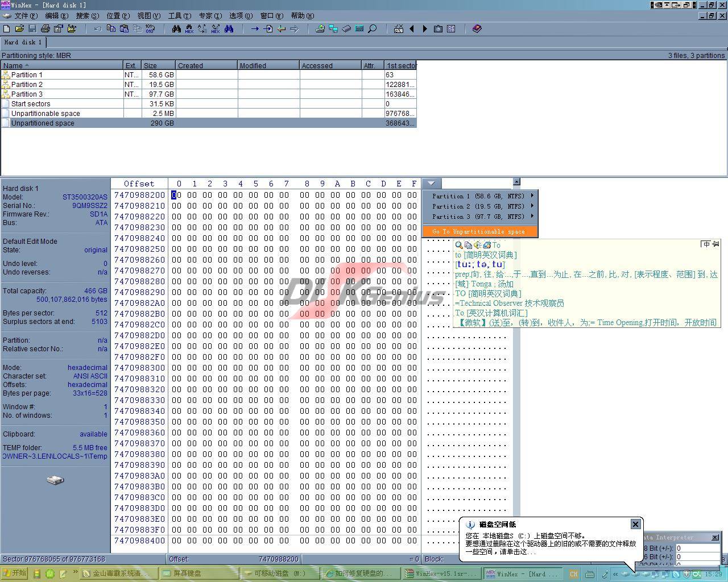Pin the dictionary popup with the pin icon
Image resolution: width=728 pixels, height=582 pixels.
coord(715,244)
